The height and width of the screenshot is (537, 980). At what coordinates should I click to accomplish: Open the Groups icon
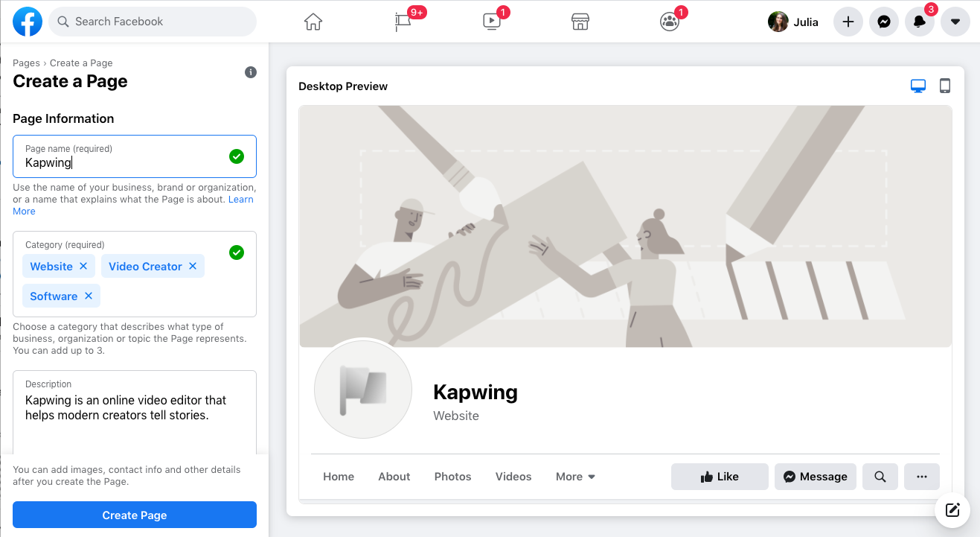coord(670,22)
